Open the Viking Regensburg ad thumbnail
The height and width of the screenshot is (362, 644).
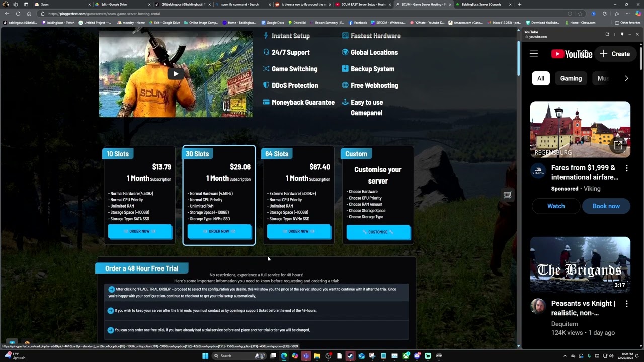[x=580, y=130]
